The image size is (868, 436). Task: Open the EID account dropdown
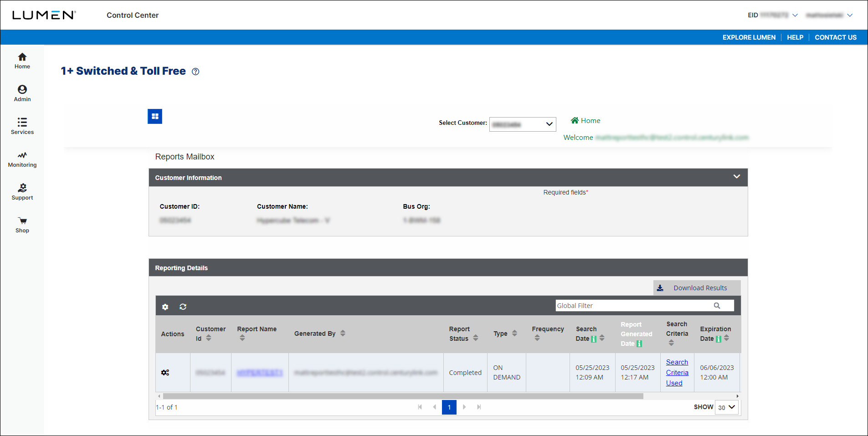click(773, 15)
